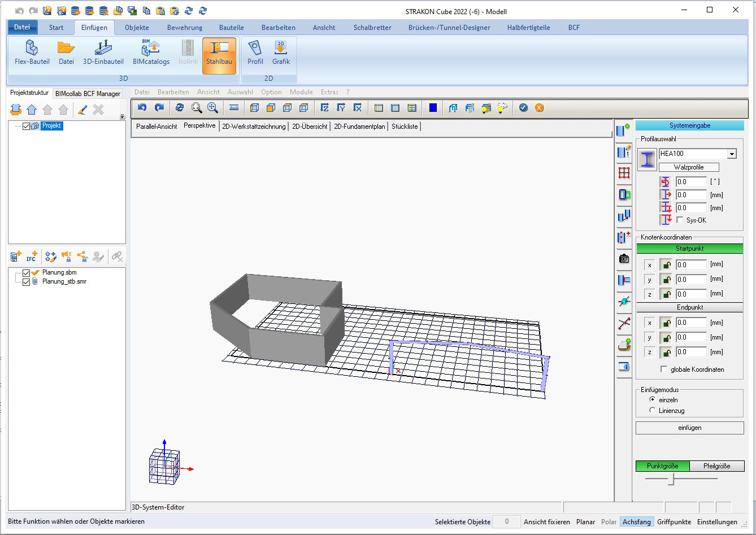Click the Endpunkt button
Screen dimensions: 756x535
689,307
